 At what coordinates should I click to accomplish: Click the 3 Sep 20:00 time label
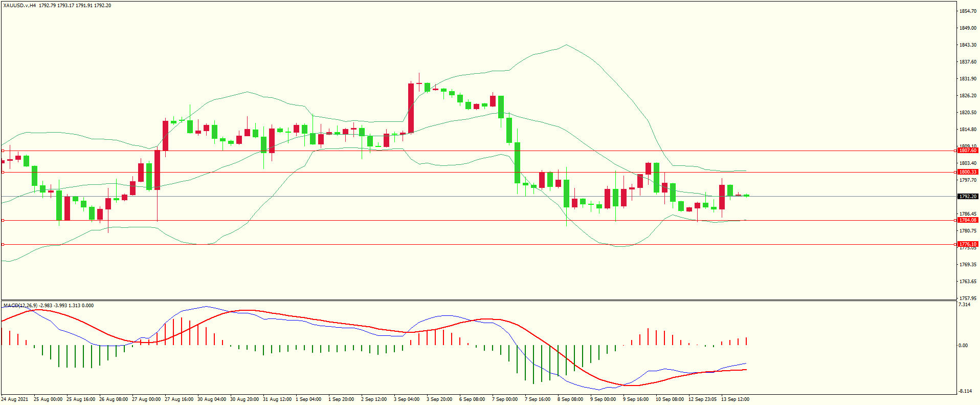pos(439,399)
